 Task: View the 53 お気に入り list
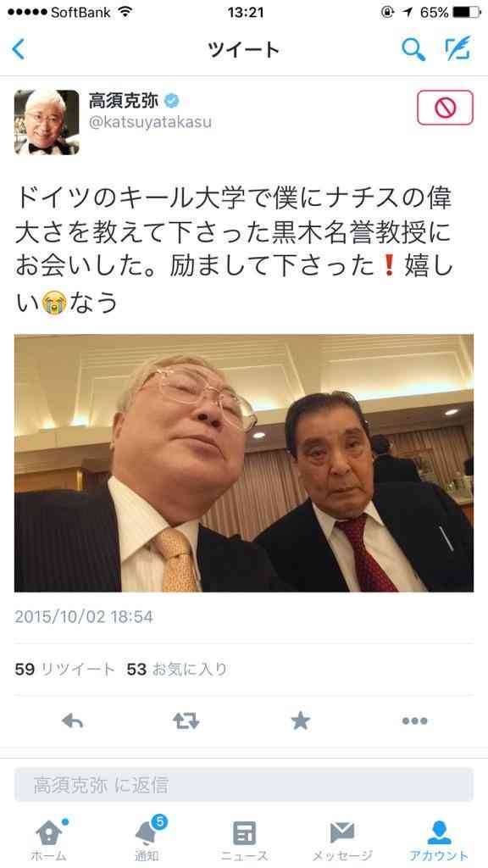point(177,670)
